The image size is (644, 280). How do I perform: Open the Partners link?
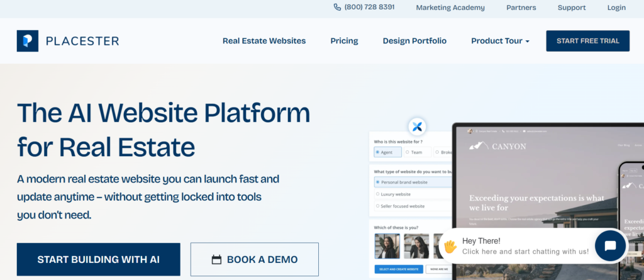coord(521,8)
